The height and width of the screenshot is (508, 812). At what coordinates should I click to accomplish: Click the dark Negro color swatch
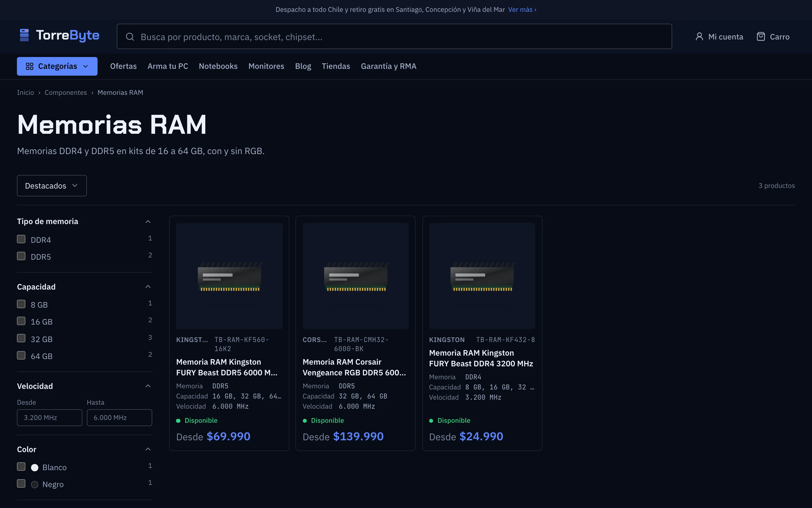[x=35, y=485]
